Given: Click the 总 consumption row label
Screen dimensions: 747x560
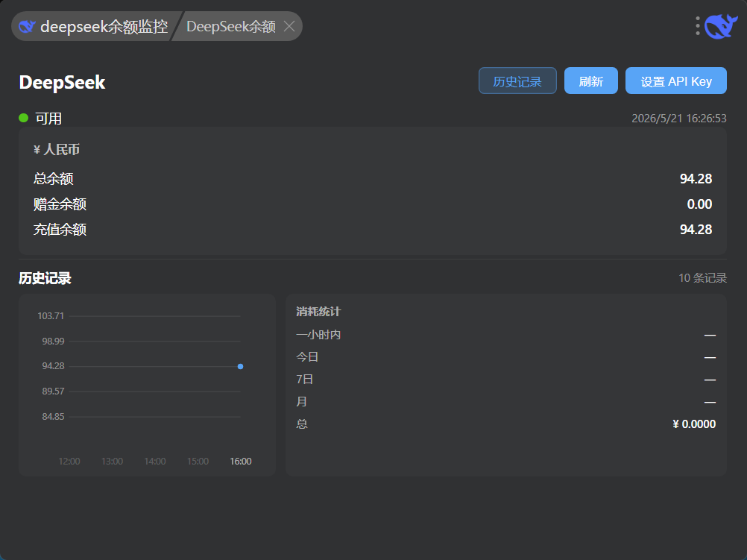Looking at the screenshot, I should point(302,424).
